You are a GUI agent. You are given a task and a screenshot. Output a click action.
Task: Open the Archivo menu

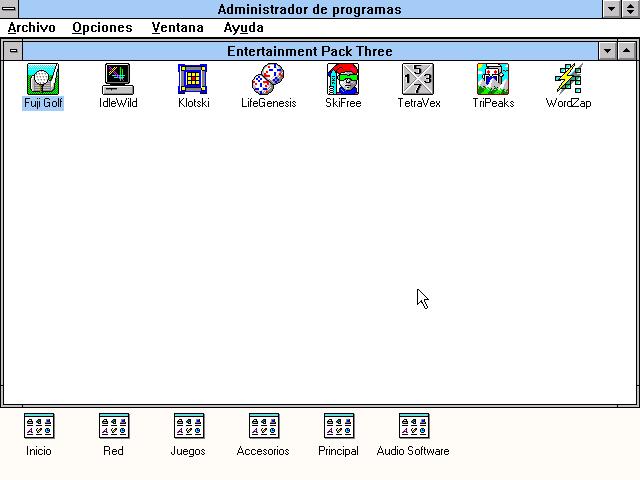[31, 28]
